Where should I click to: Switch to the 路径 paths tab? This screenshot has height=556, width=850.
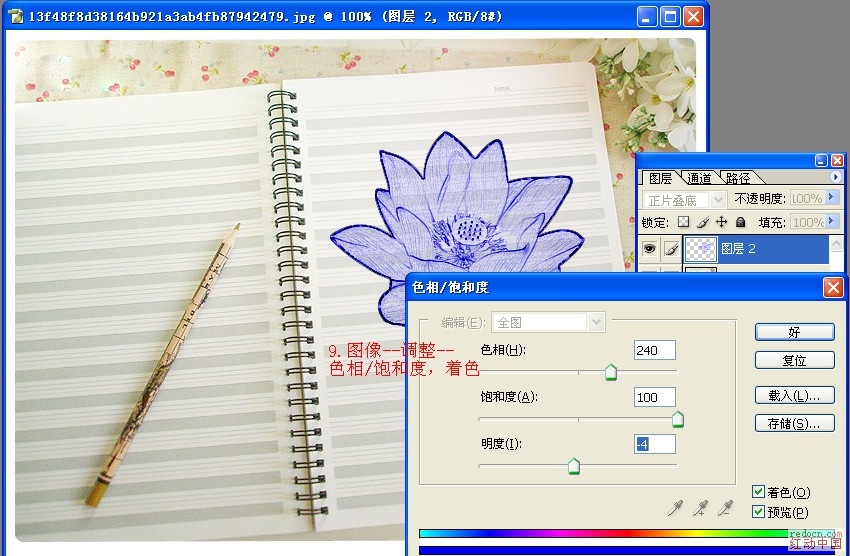coord(738,178)
